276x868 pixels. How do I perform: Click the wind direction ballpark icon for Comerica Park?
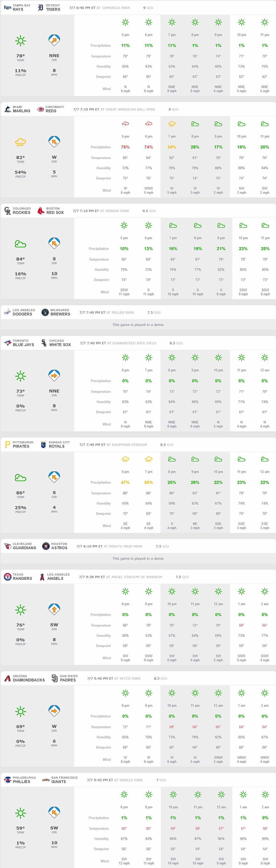(54, 40)
